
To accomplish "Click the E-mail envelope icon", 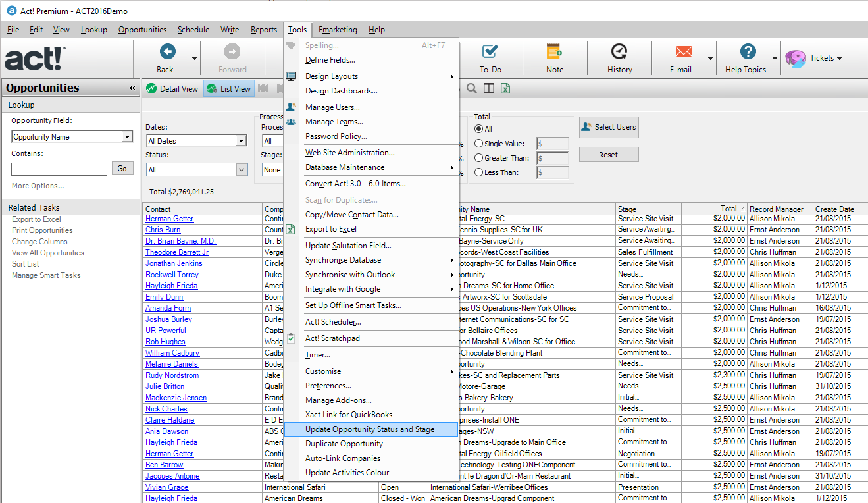I will 684,51.
